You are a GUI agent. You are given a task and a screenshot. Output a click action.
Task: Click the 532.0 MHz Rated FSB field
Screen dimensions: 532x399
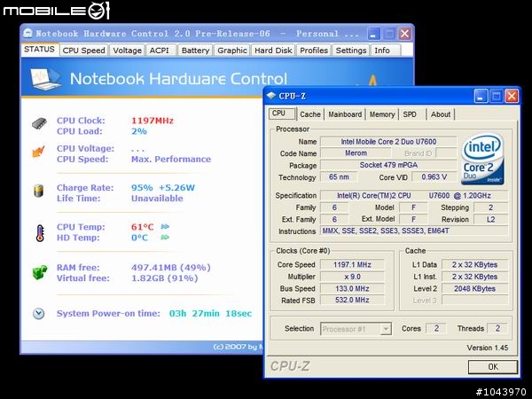(x=352, y=300)
